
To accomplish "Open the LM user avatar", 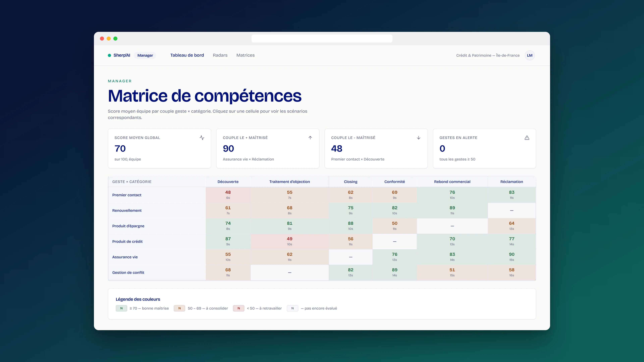I will click(529, 55).
